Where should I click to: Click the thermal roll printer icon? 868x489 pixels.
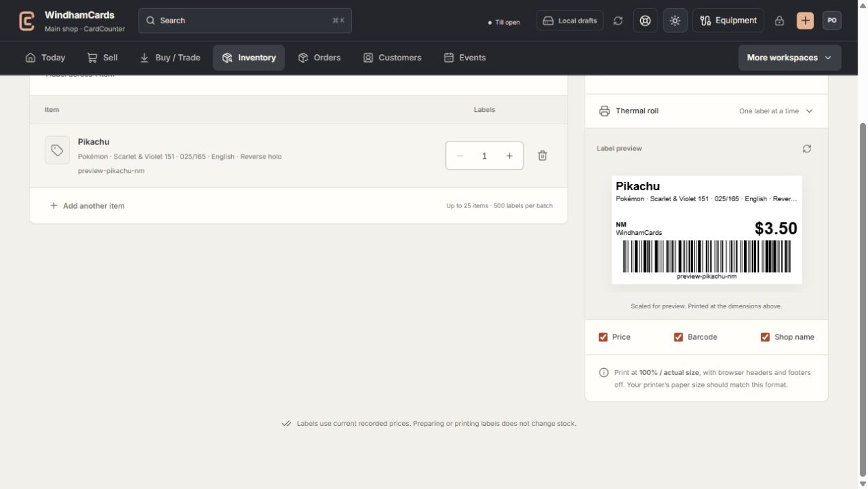(605, 111)
